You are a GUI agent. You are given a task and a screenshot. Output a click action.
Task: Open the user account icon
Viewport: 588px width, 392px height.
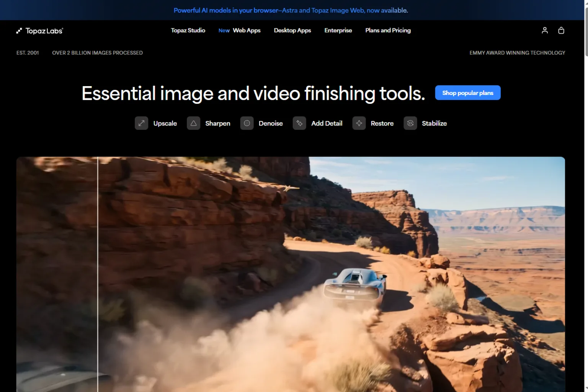pyautogui.click(x=545, y=30)
